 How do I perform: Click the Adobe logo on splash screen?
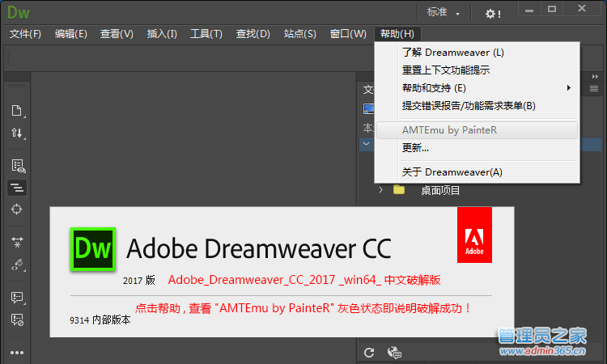(474, 235)
